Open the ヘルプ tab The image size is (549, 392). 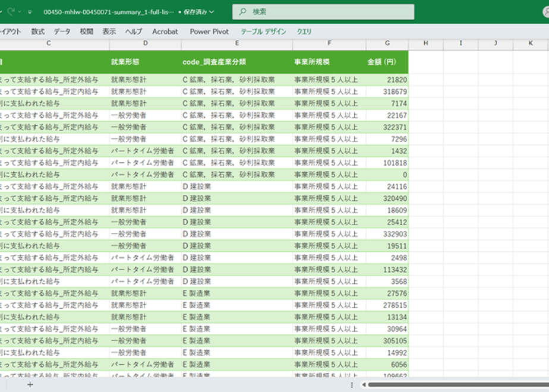coord(134,31)
